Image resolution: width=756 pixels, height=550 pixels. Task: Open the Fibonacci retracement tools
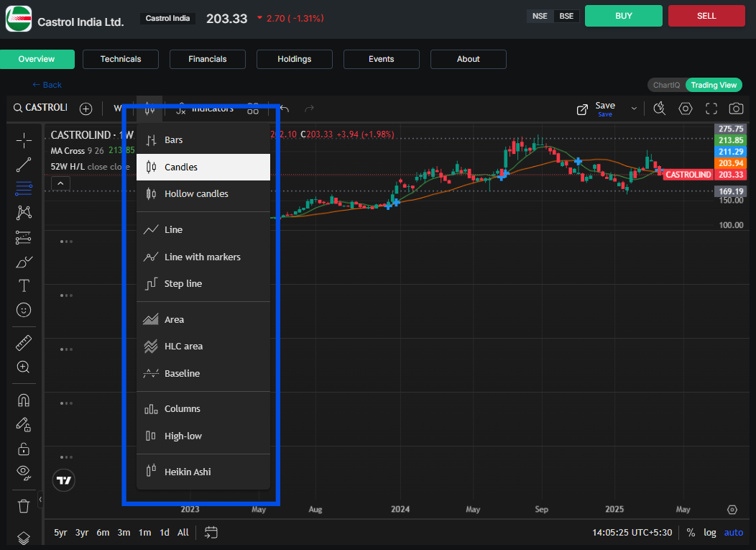tap(24, 188)
